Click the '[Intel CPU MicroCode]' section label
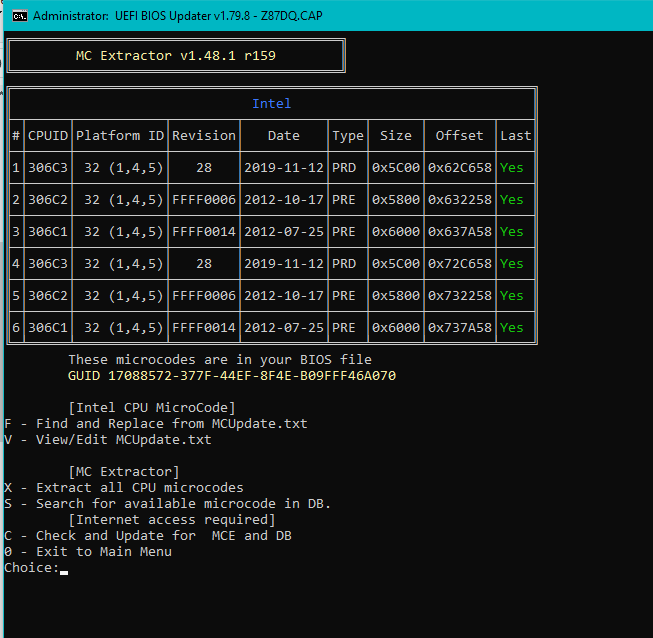 point(152,408)
